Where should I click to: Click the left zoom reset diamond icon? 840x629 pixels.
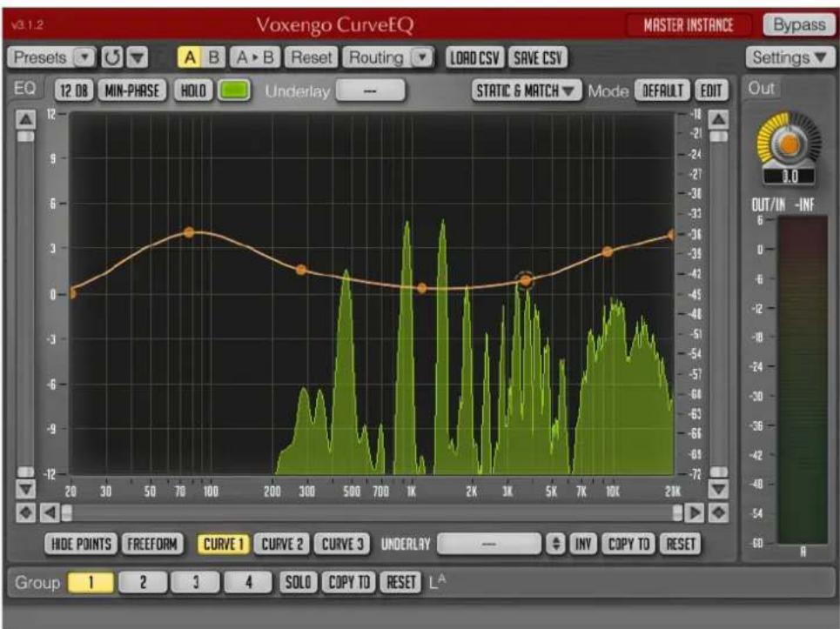[x=26, y=512]
